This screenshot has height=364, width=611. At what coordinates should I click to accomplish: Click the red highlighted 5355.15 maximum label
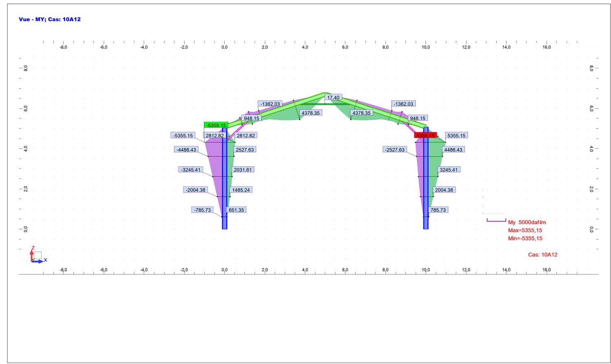click(x=425, y=135)
